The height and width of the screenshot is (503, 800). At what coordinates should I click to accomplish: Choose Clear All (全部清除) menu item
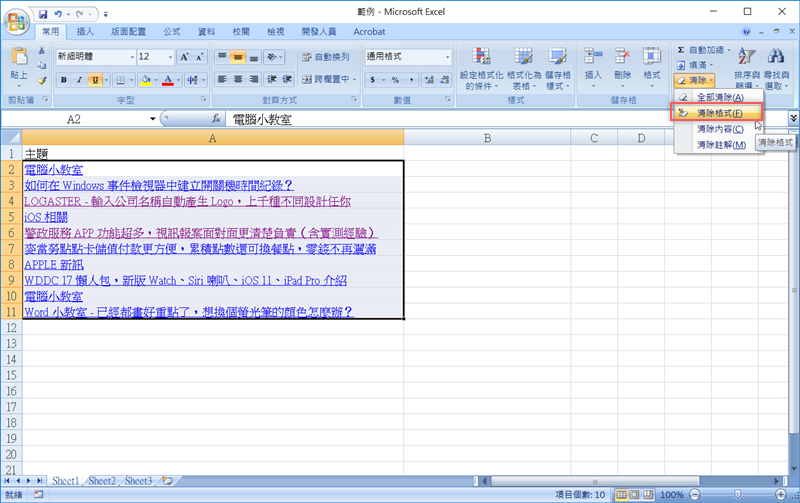coord(719,97)
